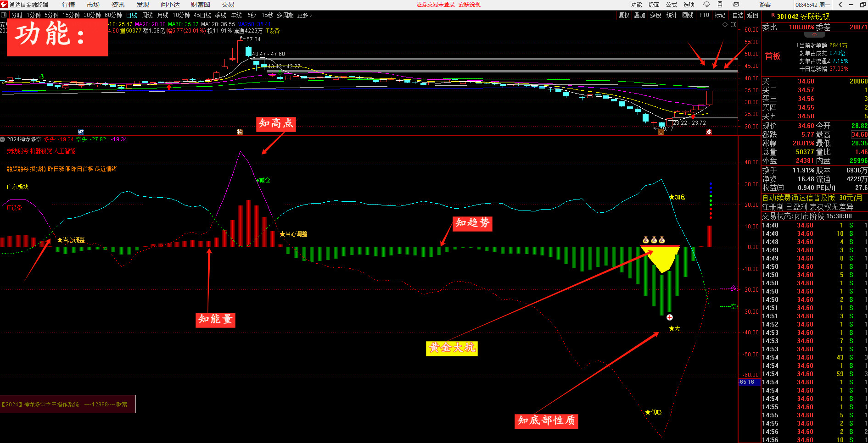
Task: Toggle the right panel icon beside diamond
Action: [734, 25]
